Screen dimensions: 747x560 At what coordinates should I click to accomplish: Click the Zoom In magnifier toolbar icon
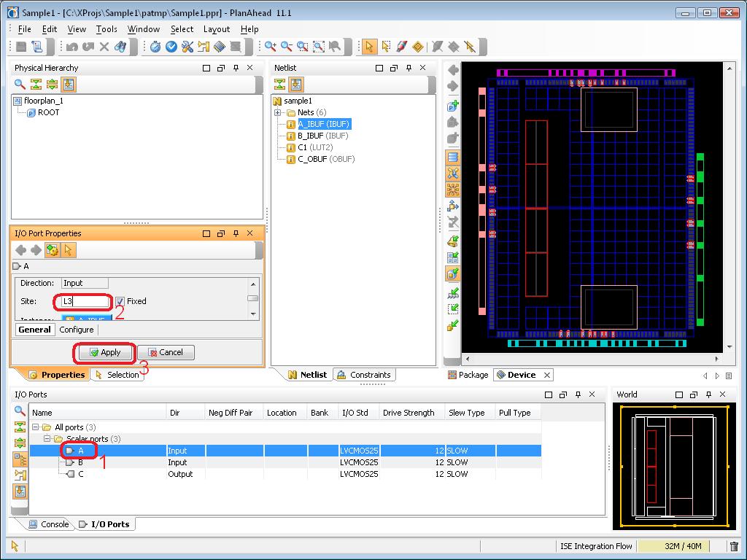[x=271, y=47]
